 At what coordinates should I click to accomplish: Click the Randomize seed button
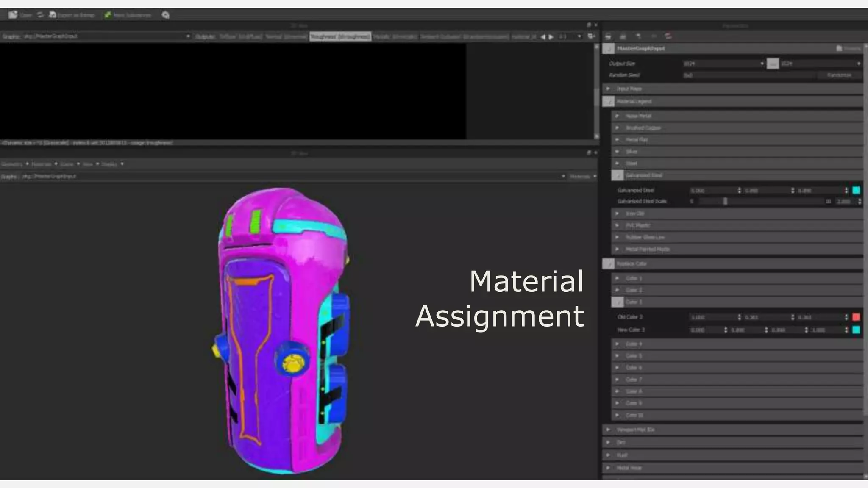(839, 75)
